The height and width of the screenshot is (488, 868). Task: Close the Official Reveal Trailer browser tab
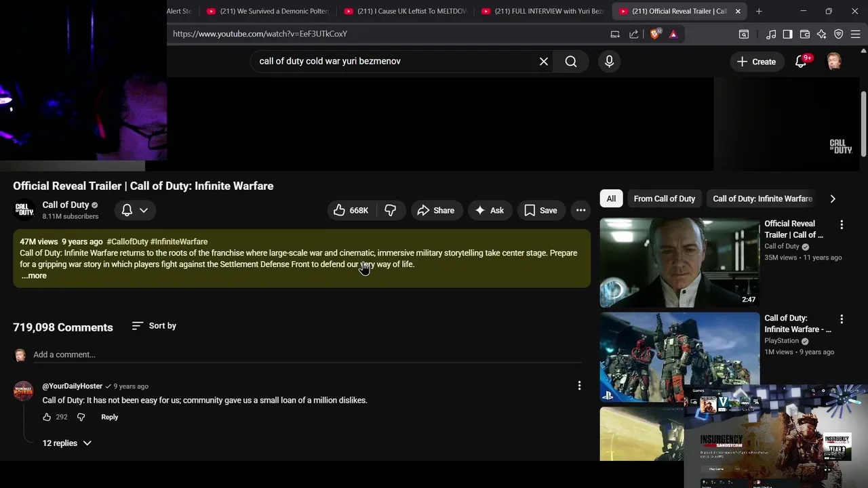[738, 11]
